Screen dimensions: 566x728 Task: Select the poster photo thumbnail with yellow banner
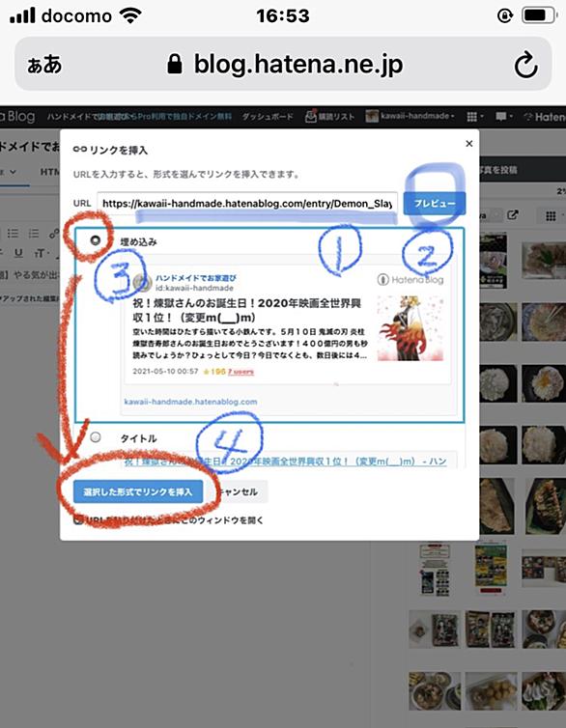tap(492, 568)
